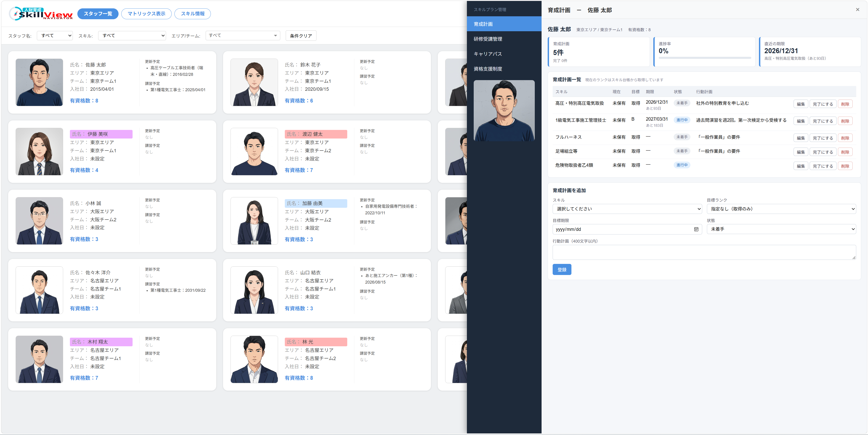Screen dimensions: 868x435
Task: Click the SkillView Navigator logo
Action: (41, 14)
